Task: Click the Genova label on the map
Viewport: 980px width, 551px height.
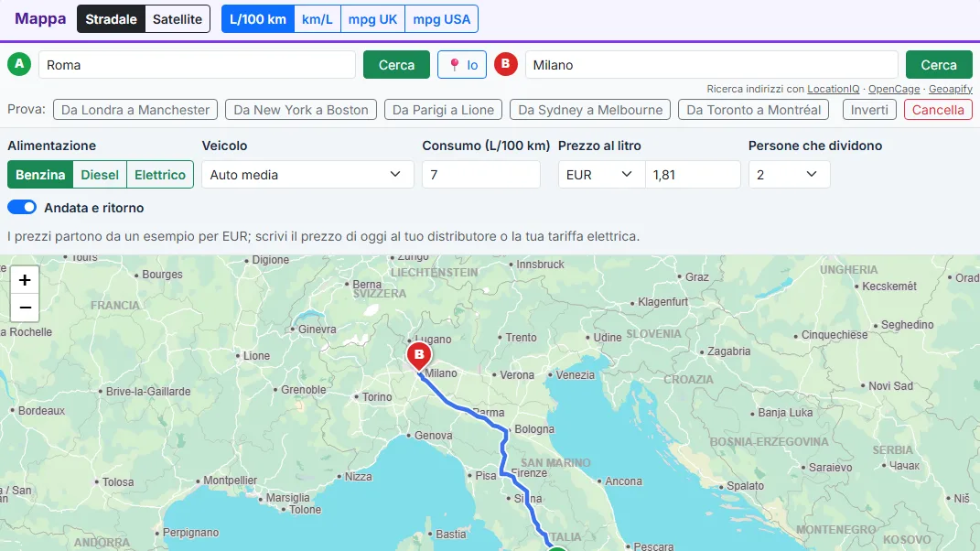Action: point(433,436)
